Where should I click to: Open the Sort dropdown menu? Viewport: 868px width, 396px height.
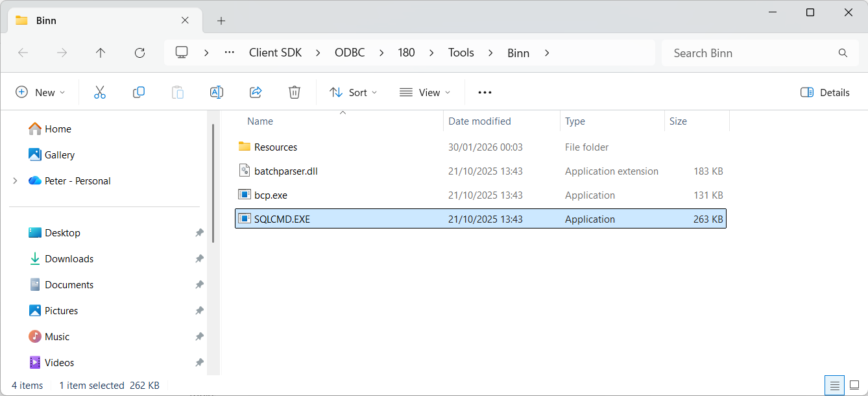(x=353, y=92)
